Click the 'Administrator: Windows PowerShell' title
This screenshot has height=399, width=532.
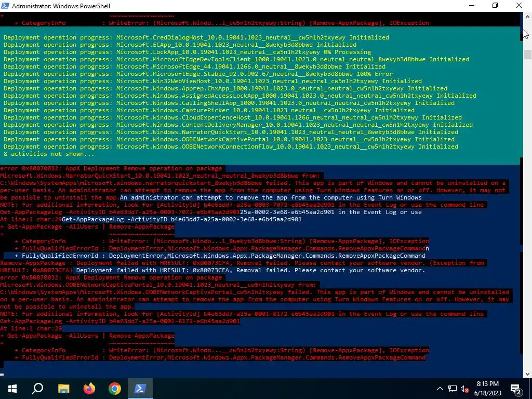click(x=61, y=6)
